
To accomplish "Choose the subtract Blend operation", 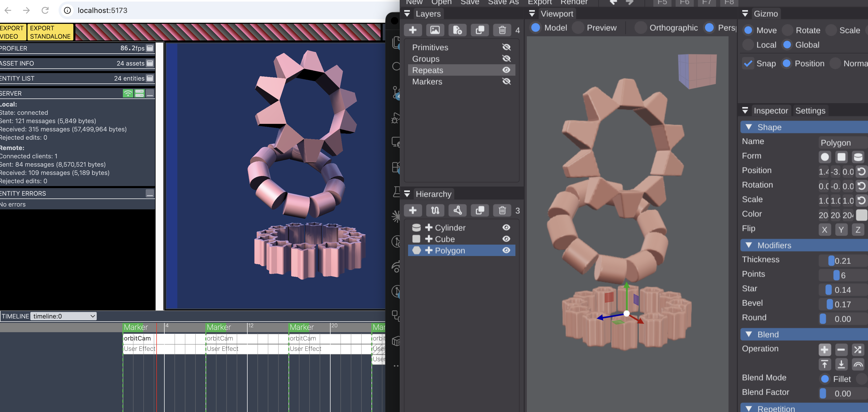I will [x=841, y=350].
